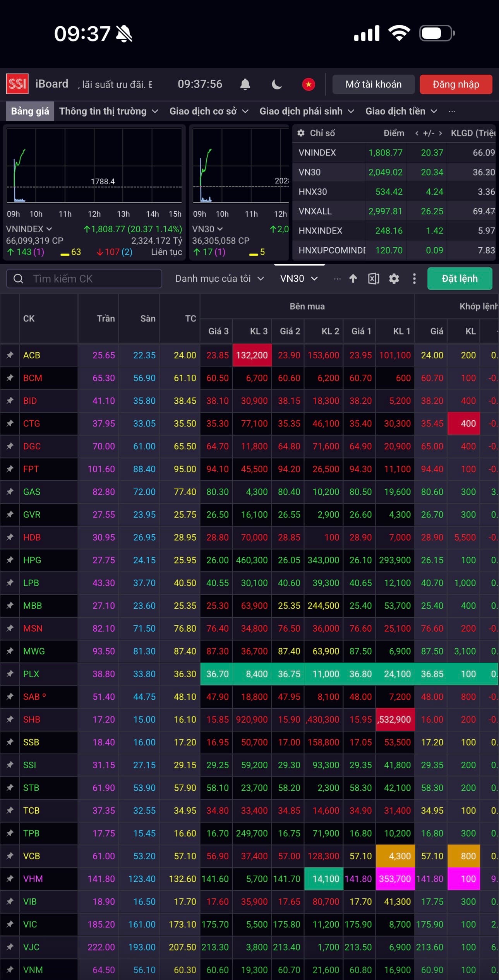Click the green Đặt lệnh button

point(460,279)
